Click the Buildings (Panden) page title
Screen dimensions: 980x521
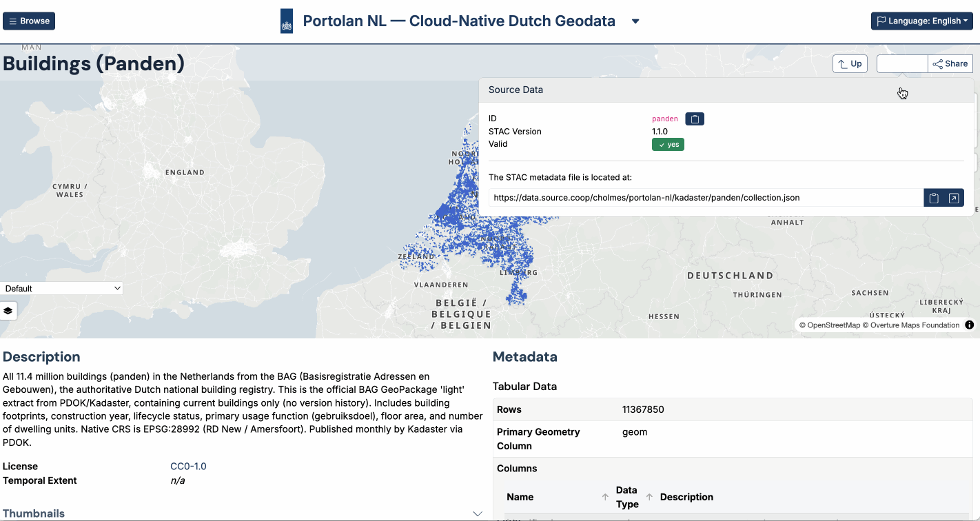click(x=94, y=64)
